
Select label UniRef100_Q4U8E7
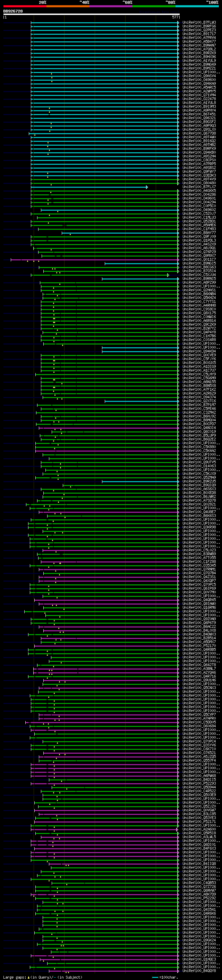(x=199, y=512)
